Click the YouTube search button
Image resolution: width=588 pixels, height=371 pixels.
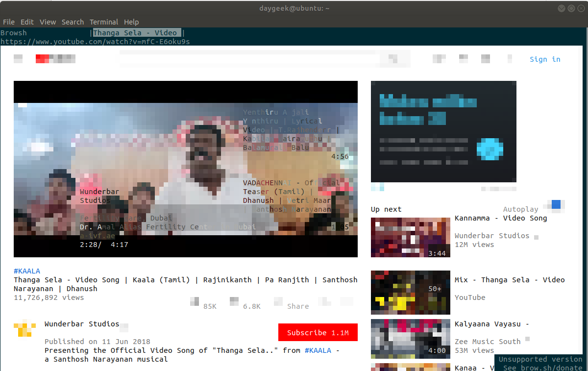pos(393,59)
